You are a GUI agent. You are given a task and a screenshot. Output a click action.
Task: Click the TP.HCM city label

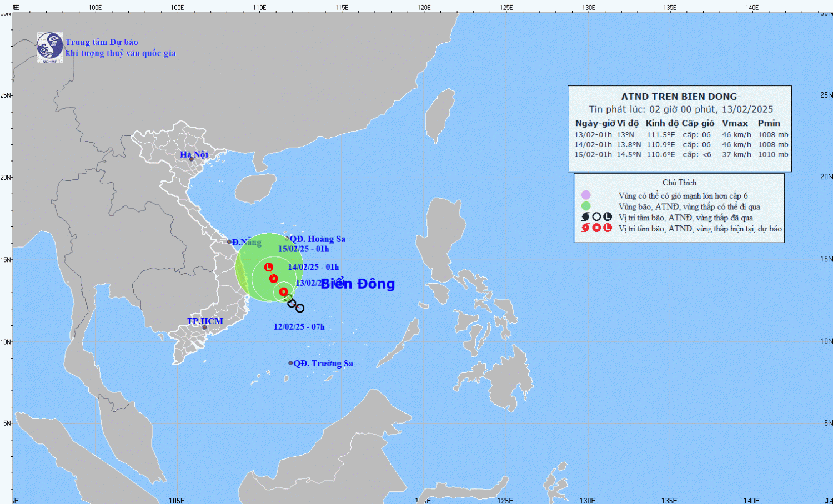pyautogui.click(x=205, y=321)
